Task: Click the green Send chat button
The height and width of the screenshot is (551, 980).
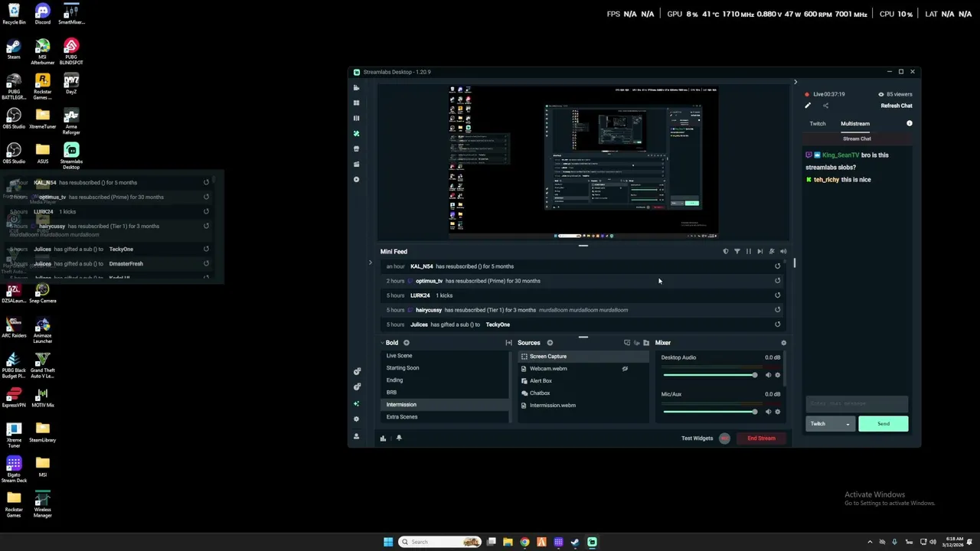Action: click(884, 424)
